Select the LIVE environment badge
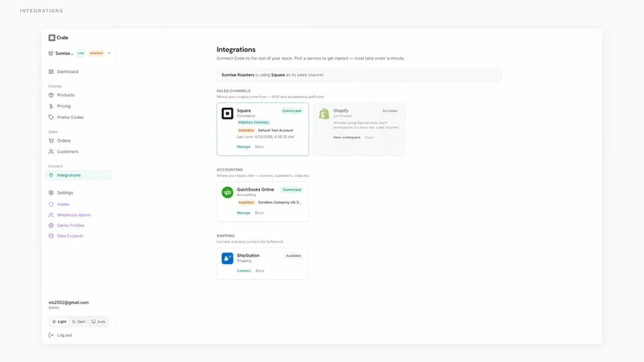 [x=81, y=53]
